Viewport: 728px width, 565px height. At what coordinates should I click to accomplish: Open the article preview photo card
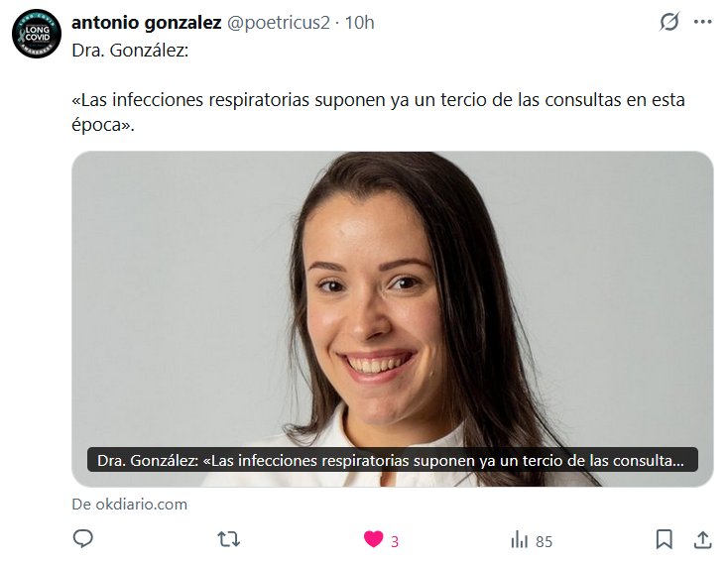point(393,319)
